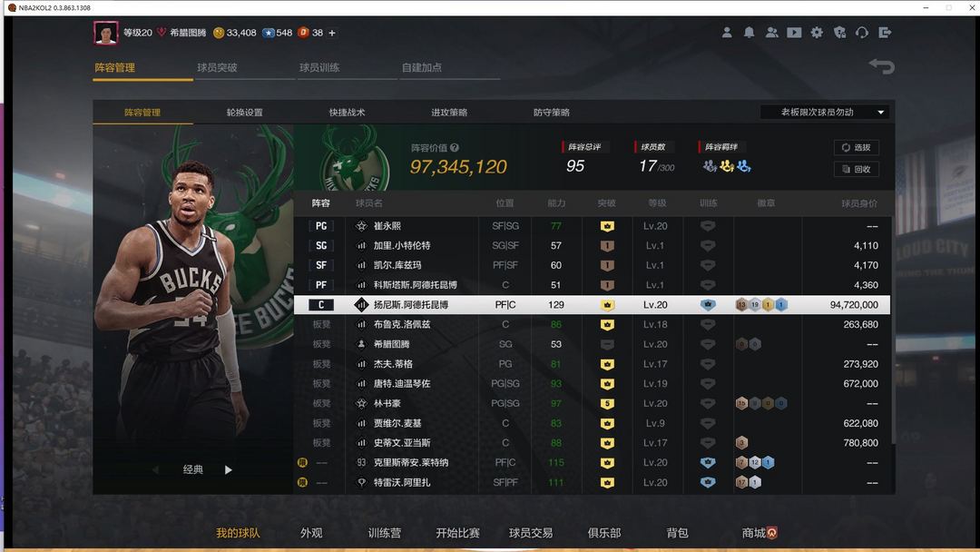Select player row 加里.小特伦特

coord(592,246)
